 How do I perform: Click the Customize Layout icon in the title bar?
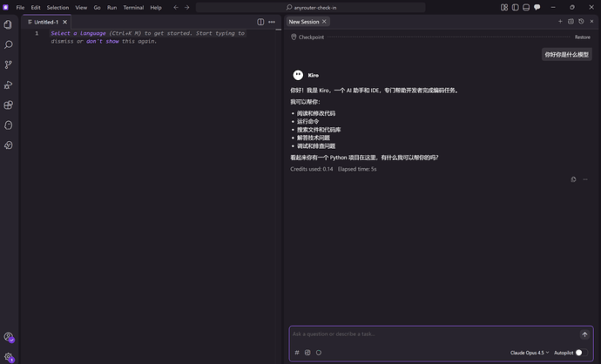pyautogui.click(x=504, y=7)
